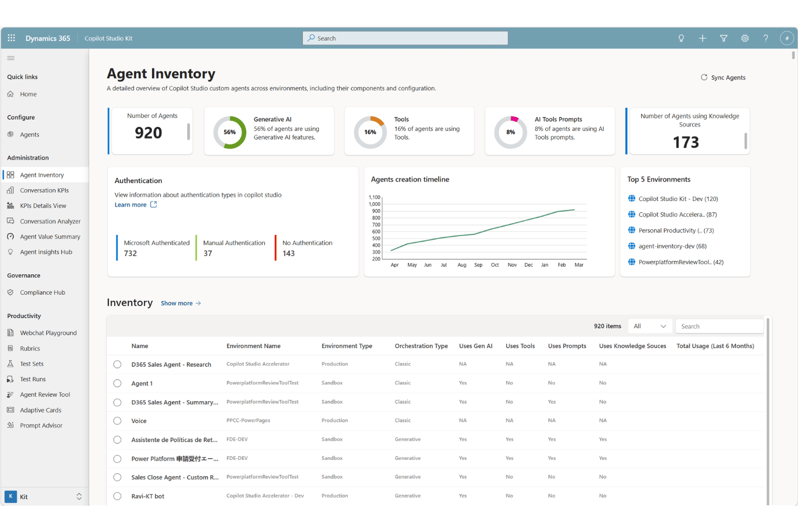
Task: Click the Personal Productivity (.. (73) entry
Action: coord(676,231)
